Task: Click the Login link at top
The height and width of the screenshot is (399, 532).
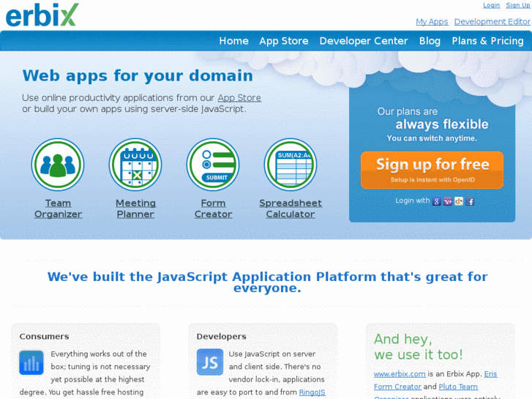Action: click(491, 5)
